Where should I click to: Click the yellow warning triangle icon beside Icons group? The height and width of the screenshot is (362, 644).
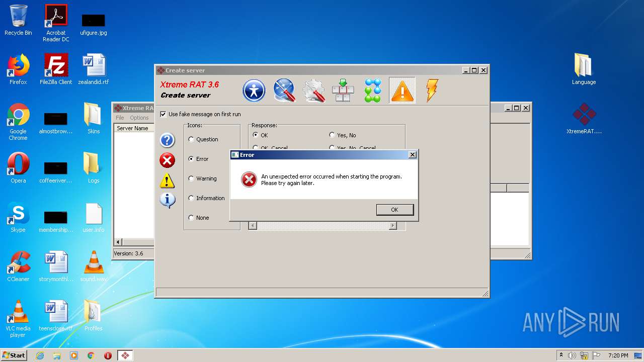(x=167, y=180)
